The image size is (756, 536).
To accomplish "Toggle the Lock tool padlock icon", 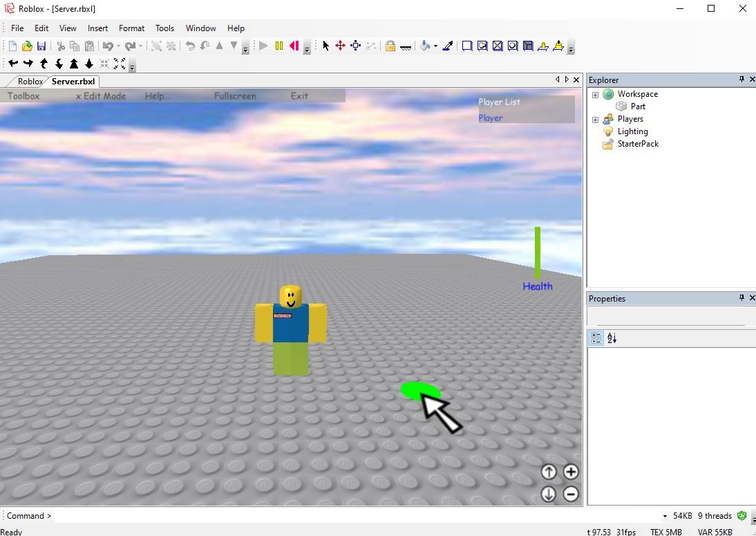I will 390,46.
